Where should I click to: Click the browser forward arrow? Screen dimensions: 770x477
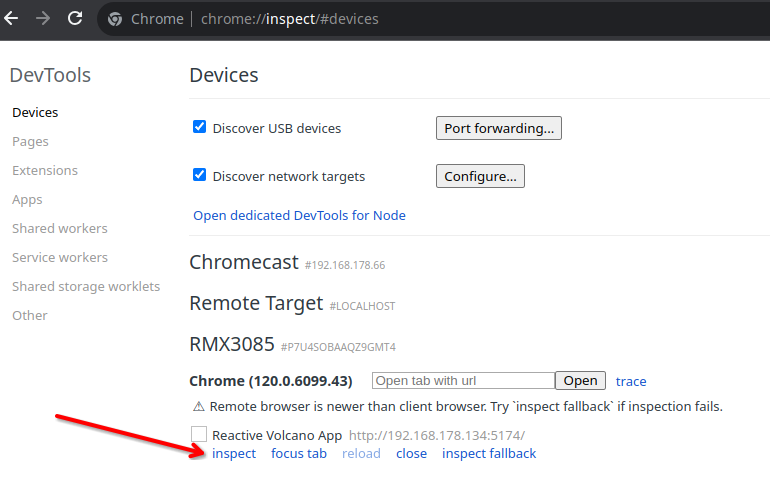click(x=43, y=19)
